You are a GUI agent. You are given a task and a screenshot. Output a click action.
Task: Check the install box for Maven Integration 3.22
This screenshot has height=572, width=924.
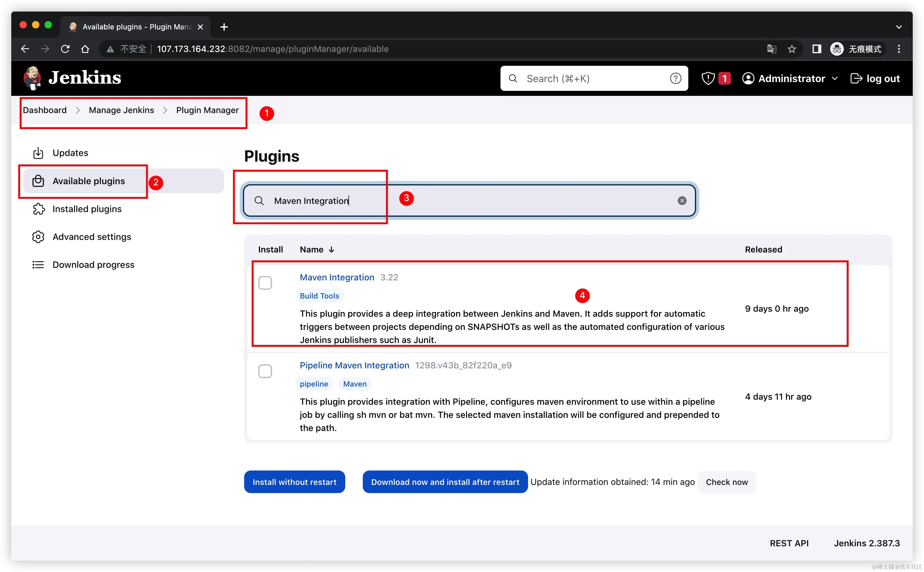pos(265,283)
